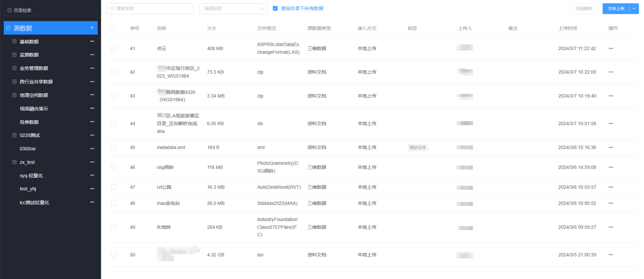Viewport: 644px width, 279px height.
Task: Click the plus icon beside 源数据
Action: 92,28
